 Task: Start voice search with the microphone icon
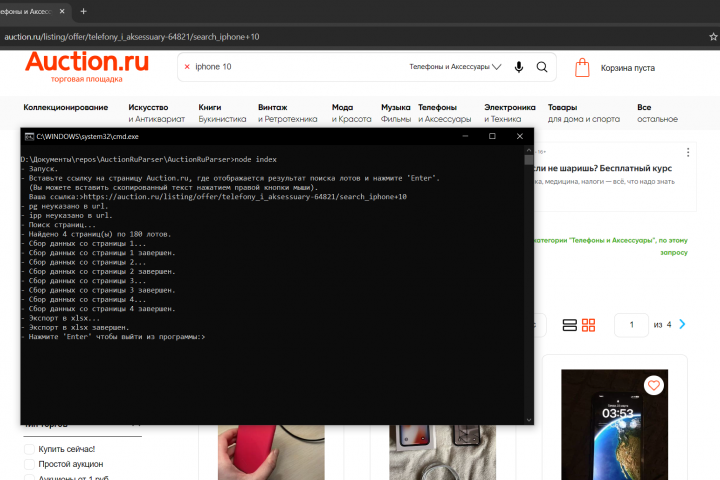pos(519,67)
